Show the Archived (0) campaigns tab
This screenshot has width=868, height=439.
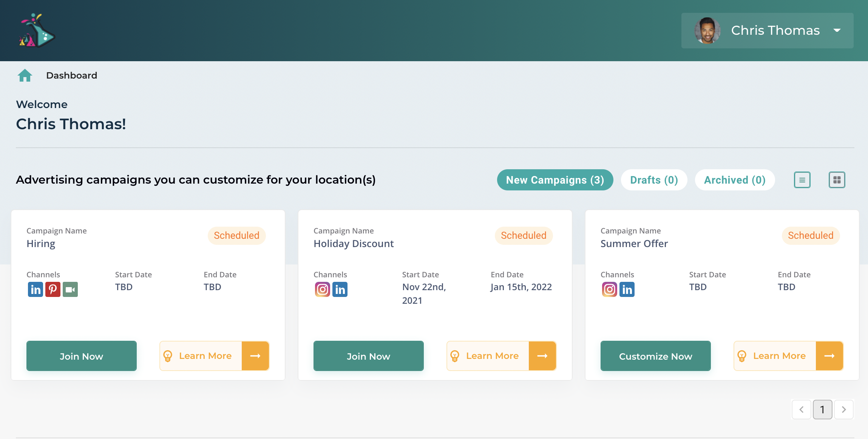[x=735, y=180]
